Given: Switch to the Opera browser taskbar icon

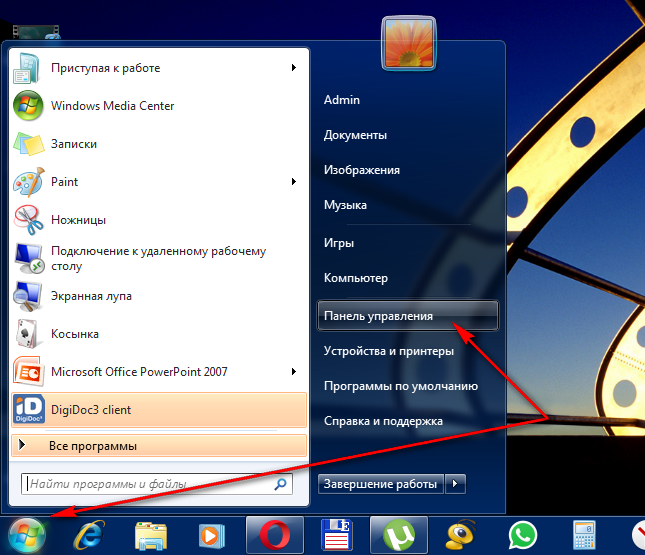Looking at the screenshot, I should 275,535.
